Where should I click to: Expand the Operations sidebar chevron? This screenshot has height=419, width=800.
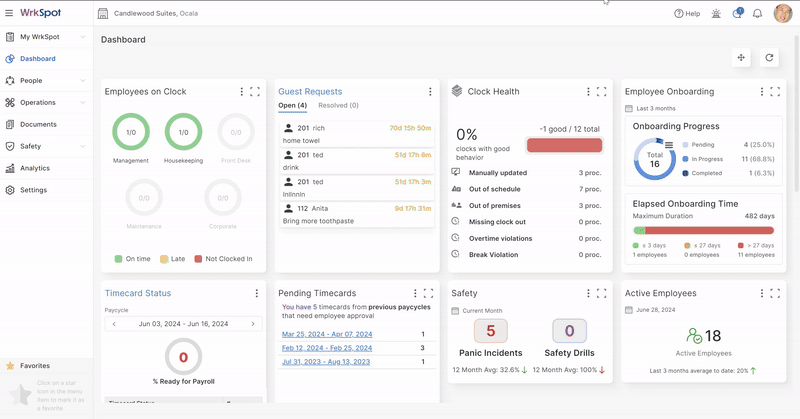(83, 103)
